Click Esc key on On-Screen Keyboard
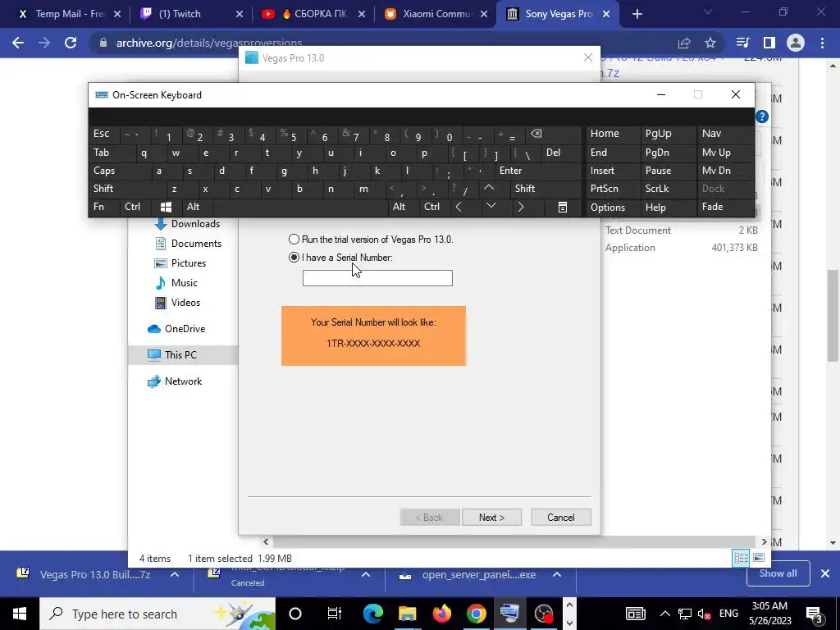 (x=101, y=134)
